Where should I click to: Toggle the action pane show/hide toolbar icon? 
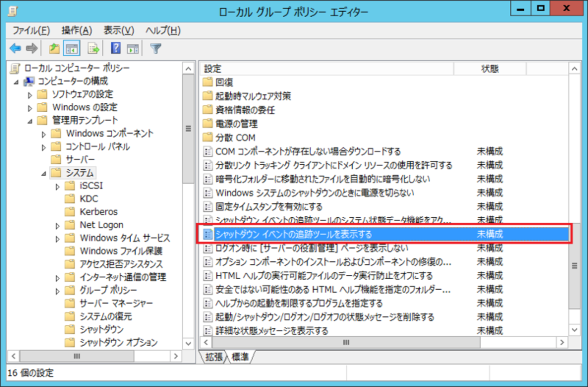pos(133,48)
